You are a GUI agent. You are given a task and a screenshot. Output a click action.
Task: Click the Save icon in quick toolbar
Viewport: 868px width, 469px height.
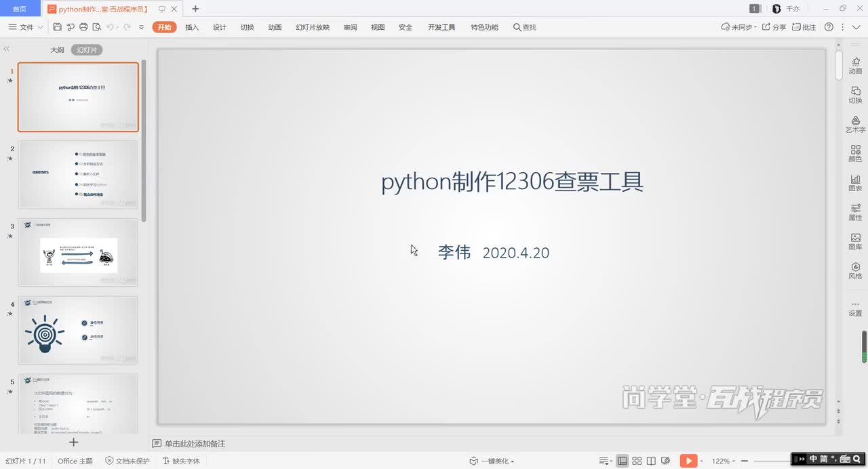click(x=57, y=27)
